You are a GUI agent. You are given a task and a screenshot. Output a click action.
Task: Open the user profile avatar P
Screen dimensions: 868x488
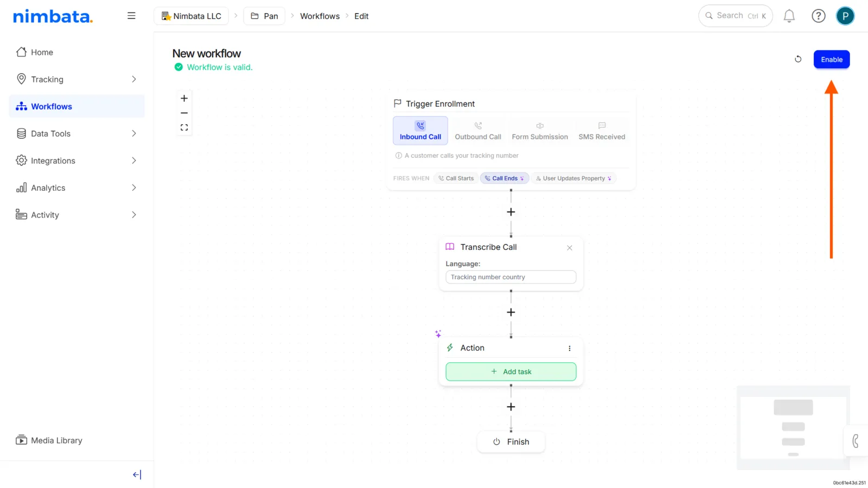[845, 16]
